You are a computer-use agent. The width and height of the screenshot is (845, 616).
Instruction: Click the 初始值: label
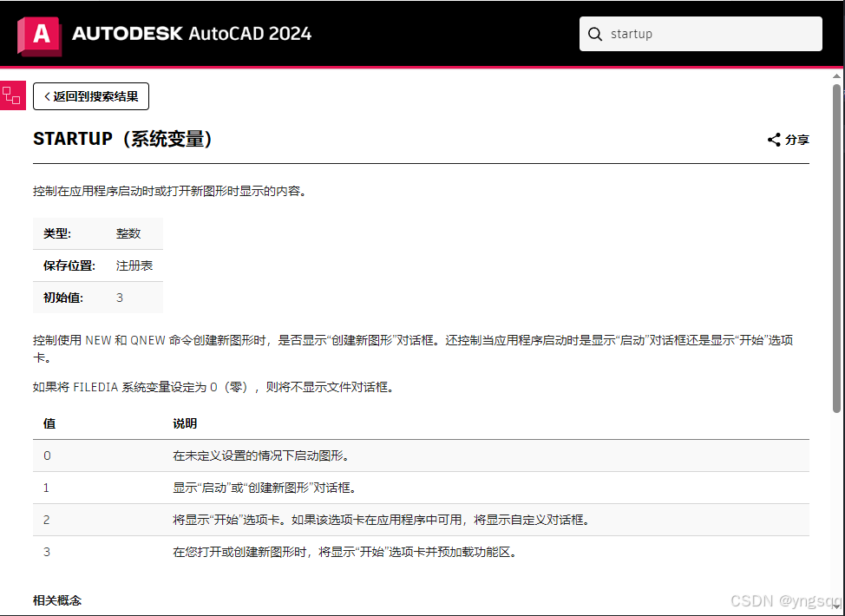[63, 298]
